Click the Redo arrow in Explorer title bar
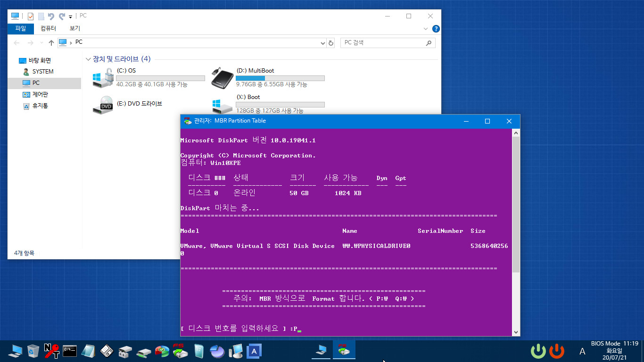The image size is (644, 362). click(61, 16)
